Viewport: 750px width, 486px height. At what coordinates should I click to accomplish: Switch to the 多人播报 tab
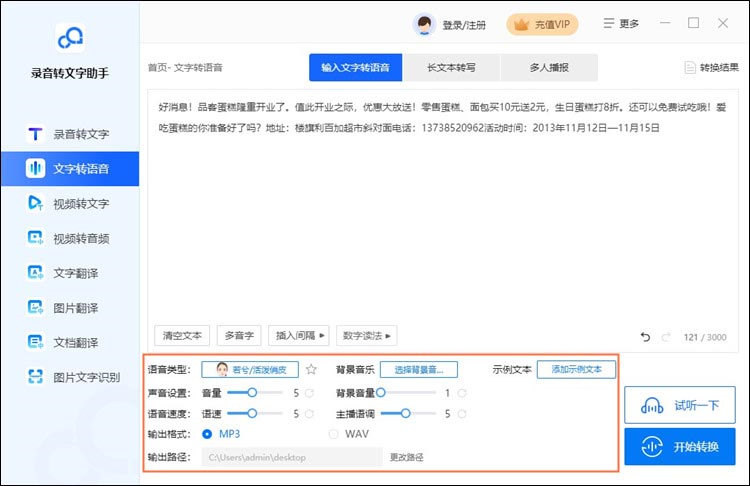[x=549, y=68]
